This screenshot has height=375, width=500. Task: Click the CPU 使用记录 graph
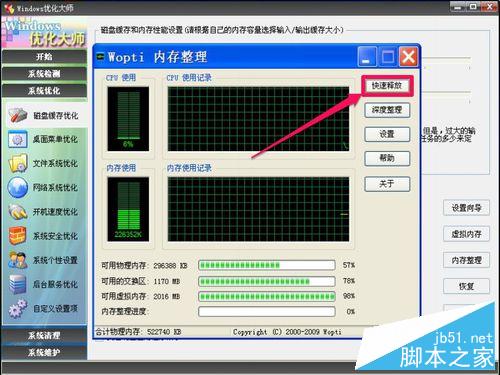(x=258, y=119)
